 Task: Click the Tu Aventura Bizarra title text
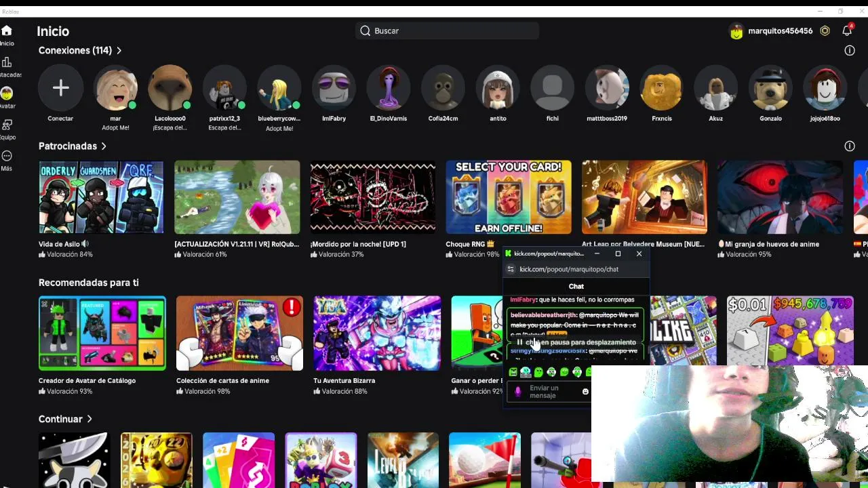click(x=344, y=380)
